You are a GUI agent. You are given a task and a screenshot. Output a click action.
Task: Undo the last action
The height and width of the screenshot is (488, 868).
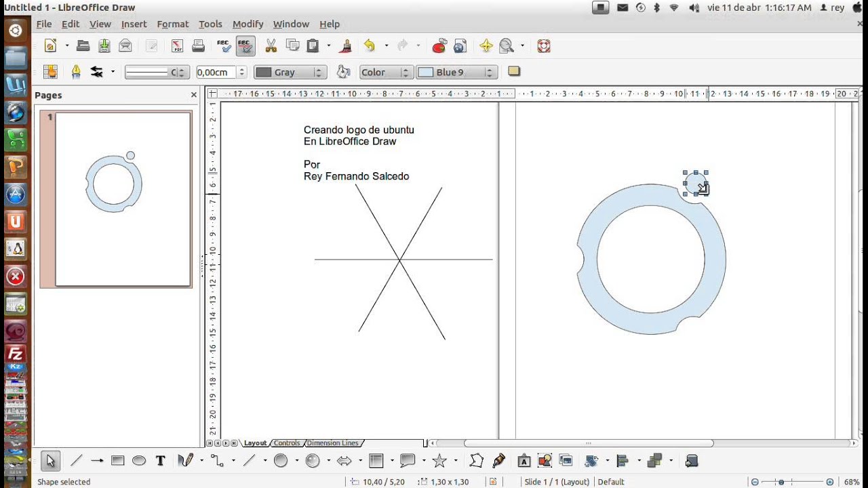[x=370, y=46]
